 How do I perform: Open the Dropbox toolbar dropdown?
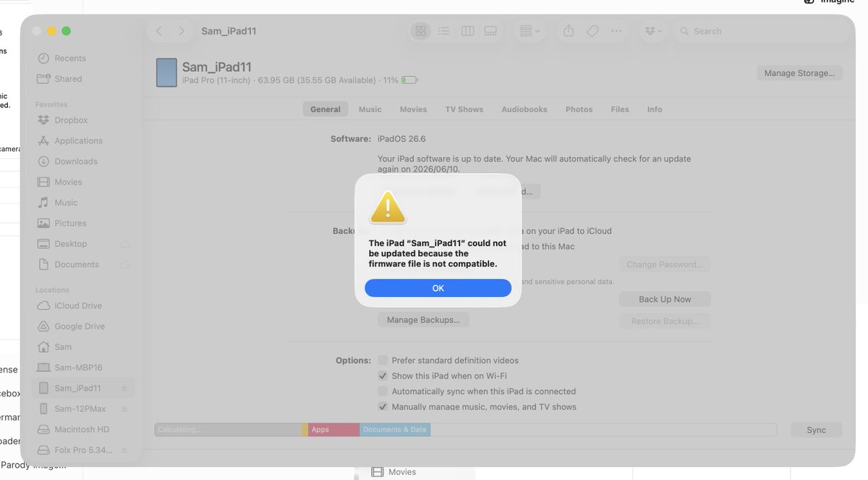pyautogui.click(x=653, y=31)
